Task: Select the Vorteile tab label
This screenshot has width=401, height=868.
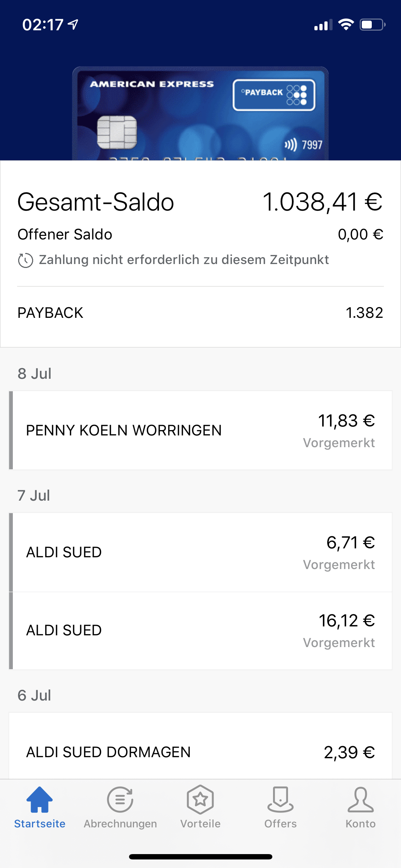Action: [x=200, y=824]
